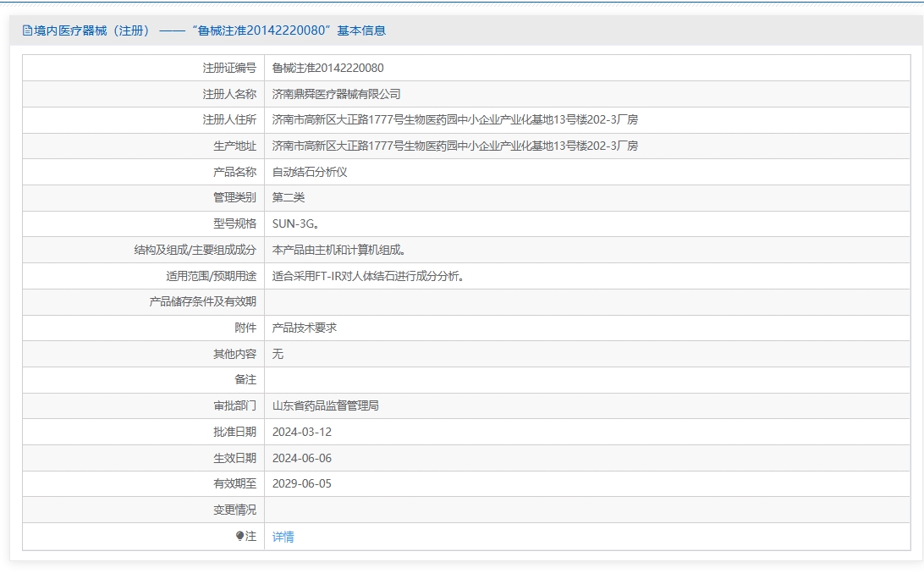Click the 其他内容 value 无
Viewport: 924px width, 579px height.
(x=278, y=354)
